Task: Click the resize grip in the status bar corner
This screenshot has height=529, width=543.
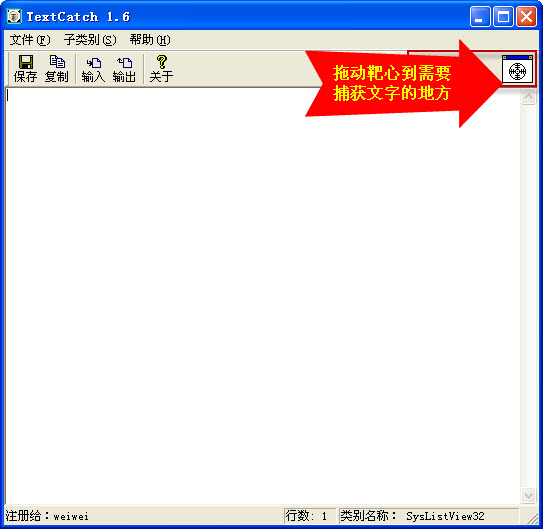Action: pyautogui.click(x=532, y=518)
